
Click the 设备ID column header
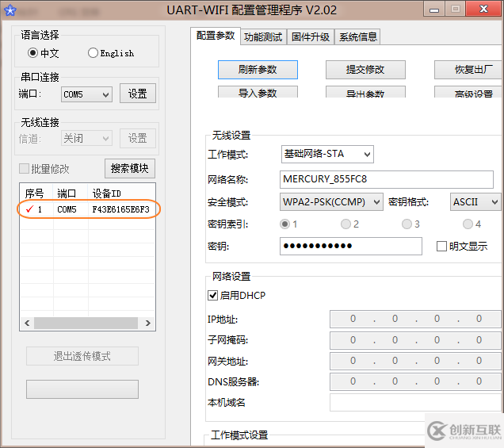coord(107,193)
